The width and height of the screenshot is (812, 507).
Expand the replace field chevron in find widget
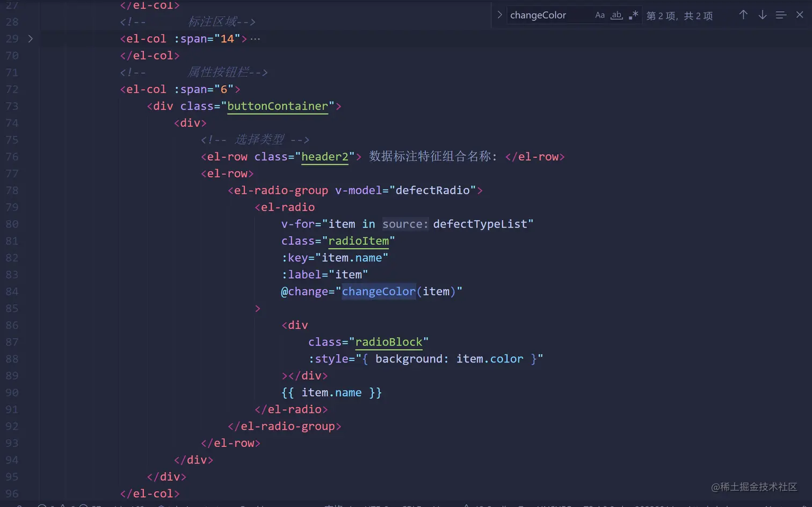point(499,15)
